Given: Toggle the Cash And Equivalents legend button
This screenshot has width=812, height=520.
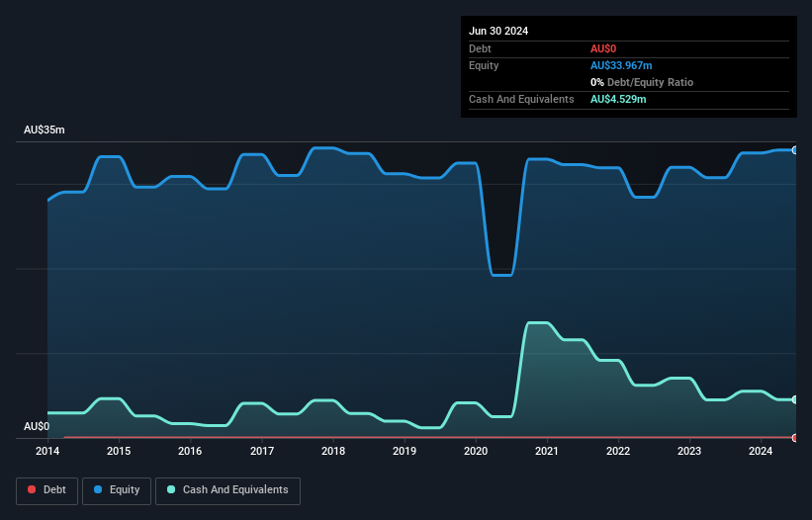Looking at the screenshot, I should click(227, 490).
